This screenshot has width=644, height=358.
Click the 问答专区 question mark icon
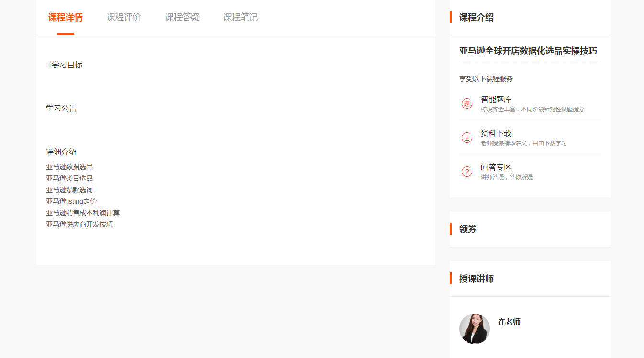(x=467, y=172)
